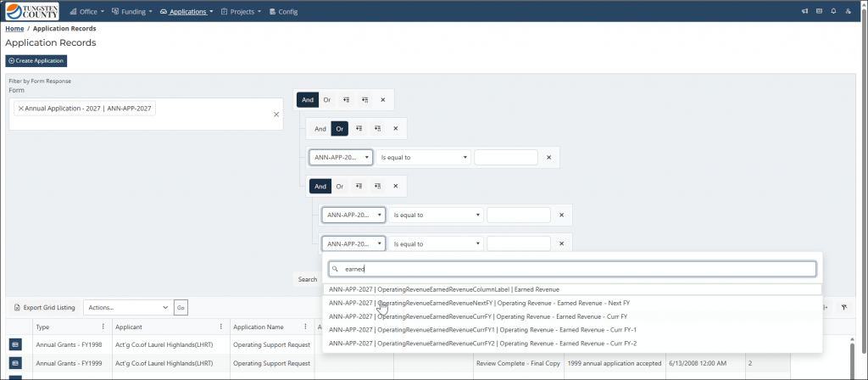Add subgroup in top-level filter group
This screenshot has width=868, height=380.
coord(364,100)
